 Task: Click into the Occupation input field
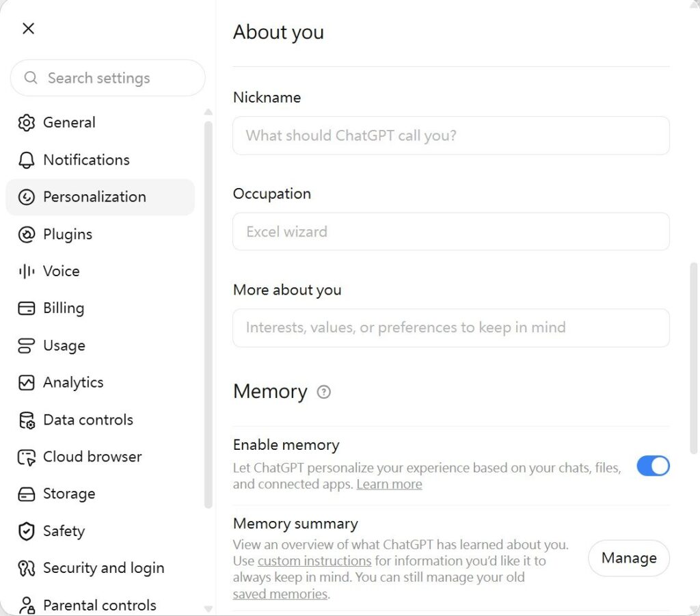click(451, 232)
